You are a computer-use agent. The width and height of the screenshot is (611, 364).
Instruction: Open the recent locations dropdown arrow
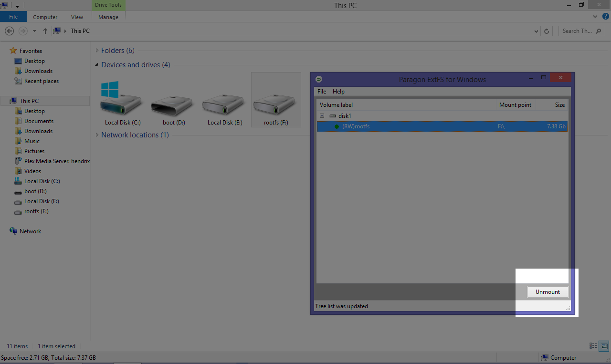pos(34,31)
